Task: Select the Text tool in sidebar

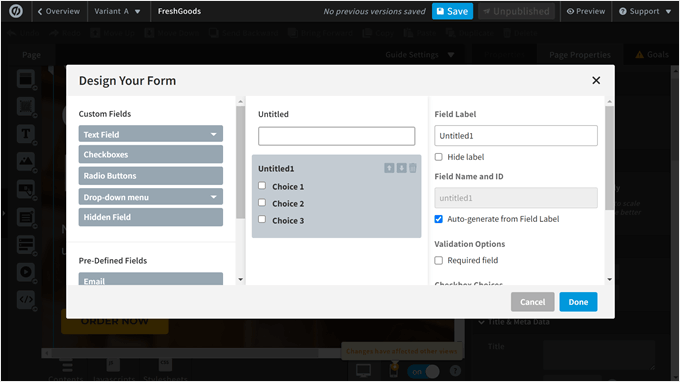Action: [x=26, y=134]
